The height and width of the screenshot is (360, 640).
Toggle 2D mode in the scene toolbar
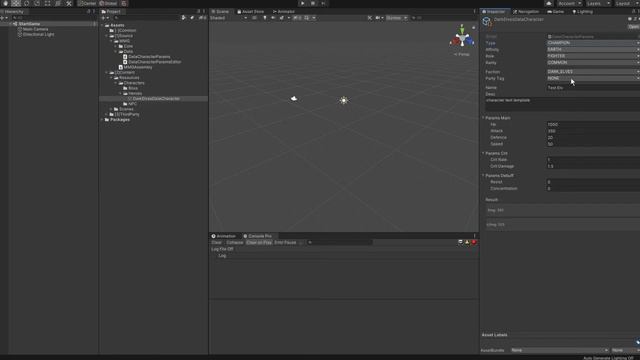pos(254,18)
